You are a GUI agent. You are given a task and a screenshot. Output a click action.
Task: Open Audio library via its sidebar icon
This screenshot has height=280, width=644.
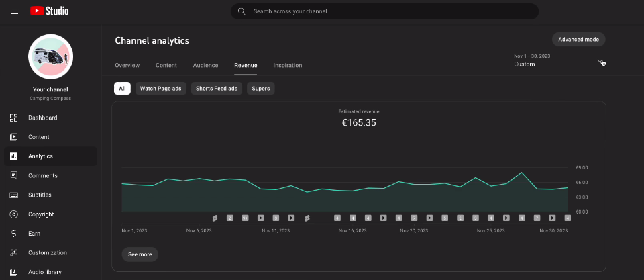click(13, 272)
